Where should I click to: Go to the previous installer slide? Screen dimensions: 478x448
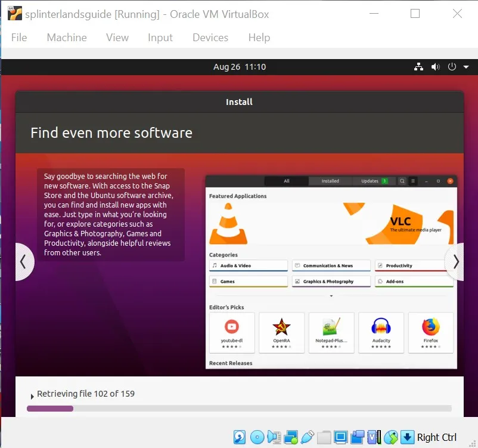24,261
